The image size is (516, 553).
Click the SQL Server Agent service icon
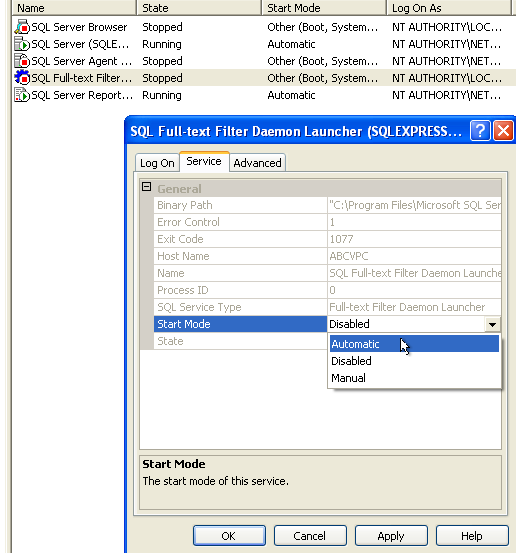[22, 61]
